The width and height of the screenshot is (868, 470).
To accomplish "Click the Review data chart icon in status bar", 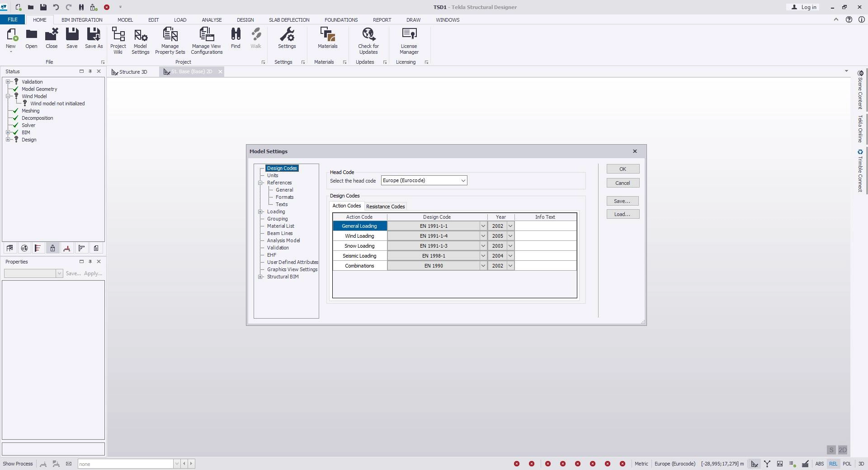I will tap(780, 464).
